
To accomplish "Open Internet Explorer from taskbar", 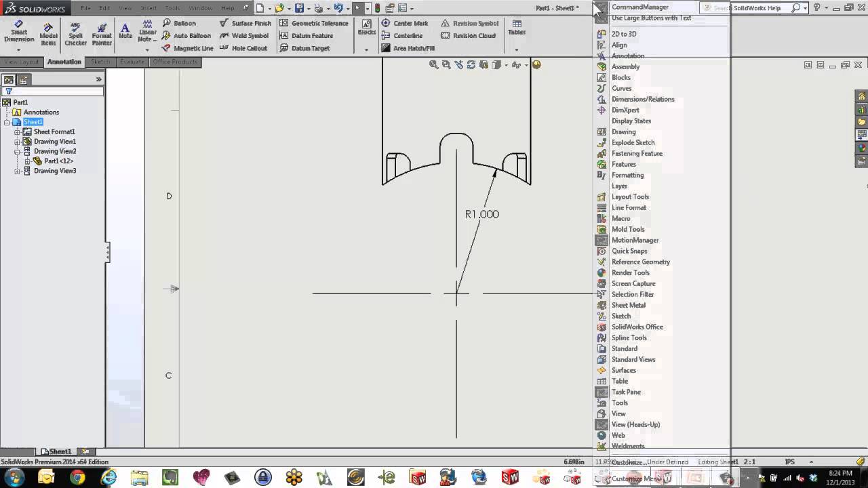I will click(x=108, y=477).
